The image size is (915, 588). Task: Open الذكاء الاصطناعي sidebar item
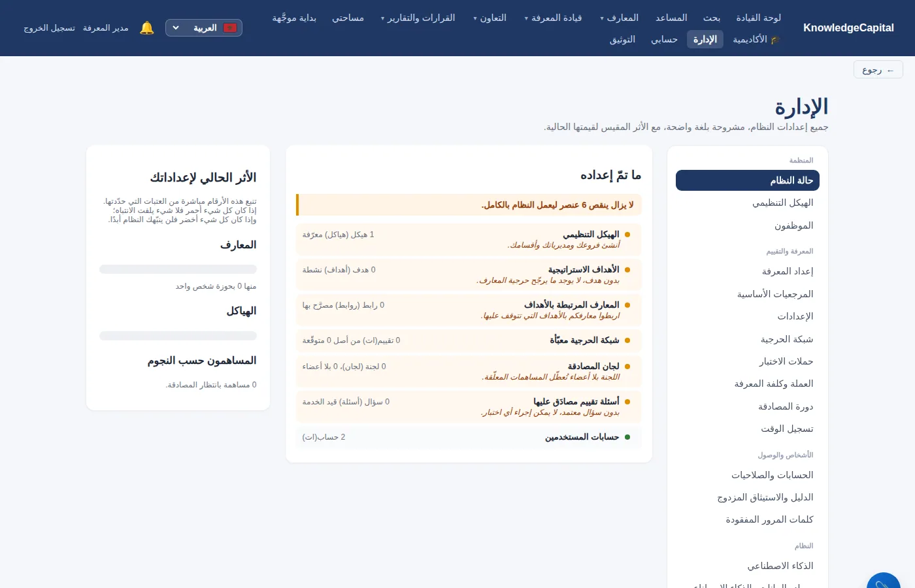[x=748, y=566]
